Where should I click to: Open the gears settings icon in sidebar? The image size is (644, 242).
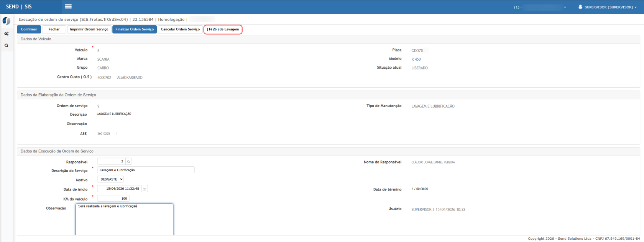[x=7, y=34]
